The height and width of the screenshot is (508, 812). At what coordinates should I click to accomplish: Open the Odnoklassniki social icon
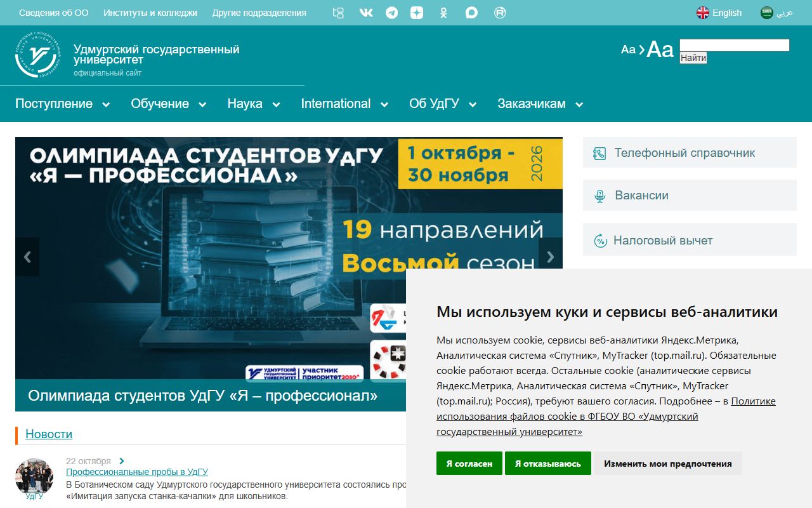444,13
